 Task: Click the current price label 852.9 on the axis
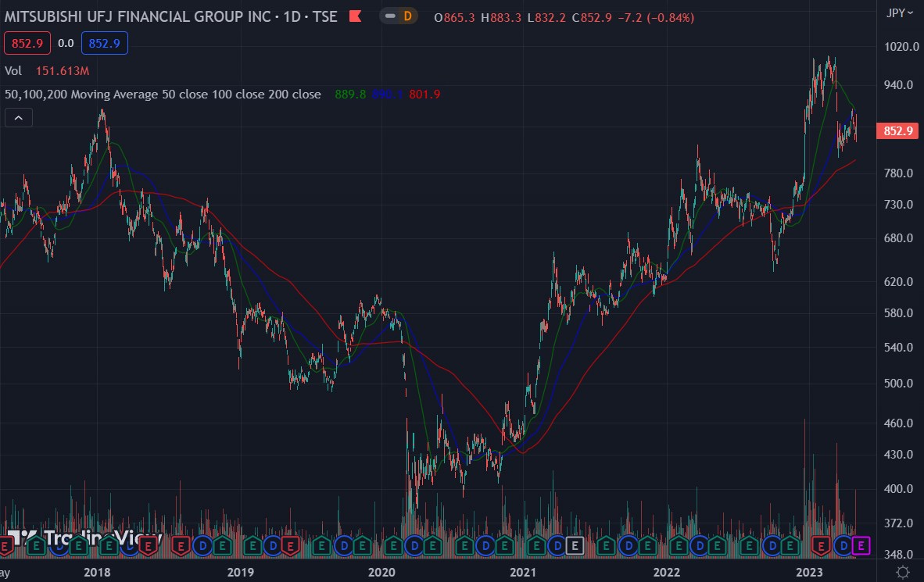click(x=897, y=130)
